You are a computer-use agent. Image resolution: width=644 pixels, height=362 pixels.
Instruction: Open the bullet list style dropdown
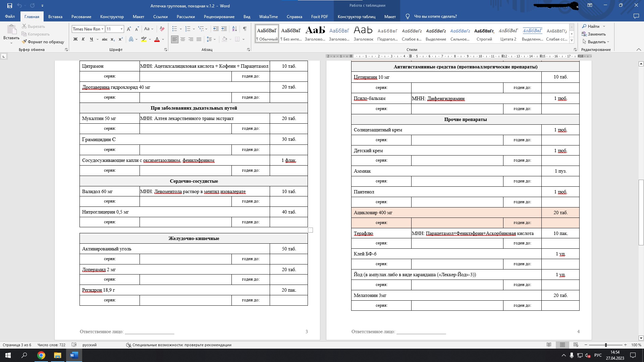[181, 29]
